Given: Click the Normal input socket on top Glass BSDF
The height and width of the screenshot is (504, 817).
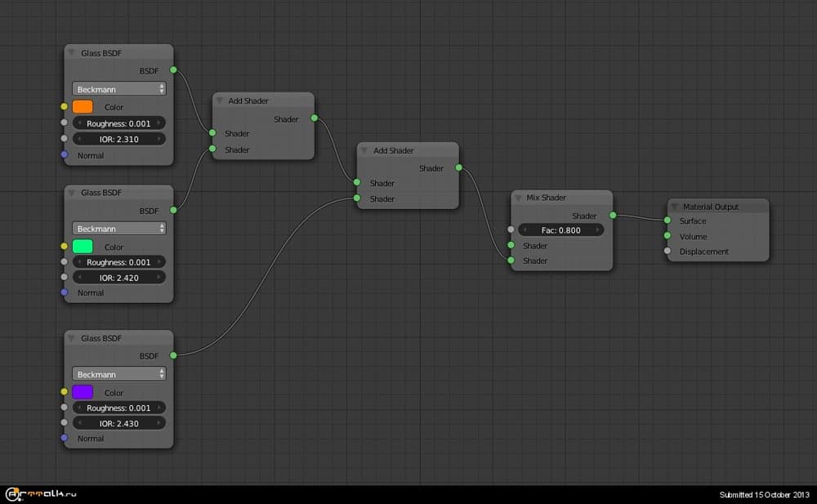Looking at the screenshot, I should [x=65, y=155].
